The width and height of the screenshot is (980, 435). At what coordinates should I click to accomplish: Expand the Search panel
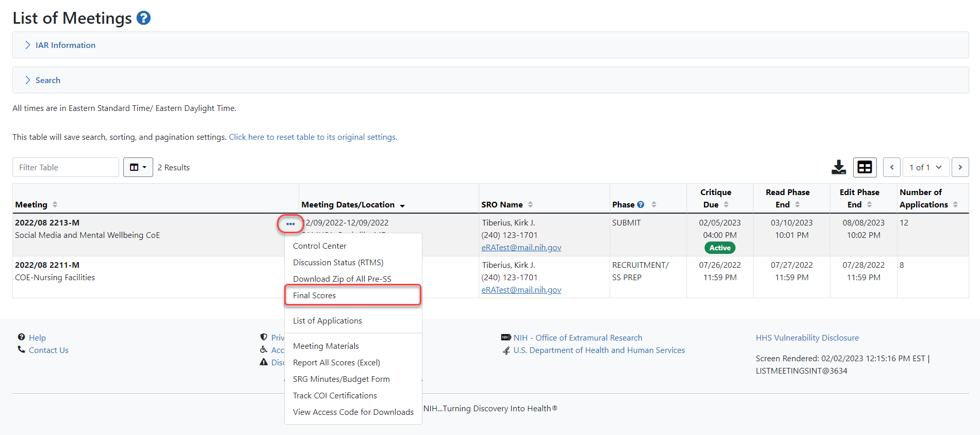[47, 80]
